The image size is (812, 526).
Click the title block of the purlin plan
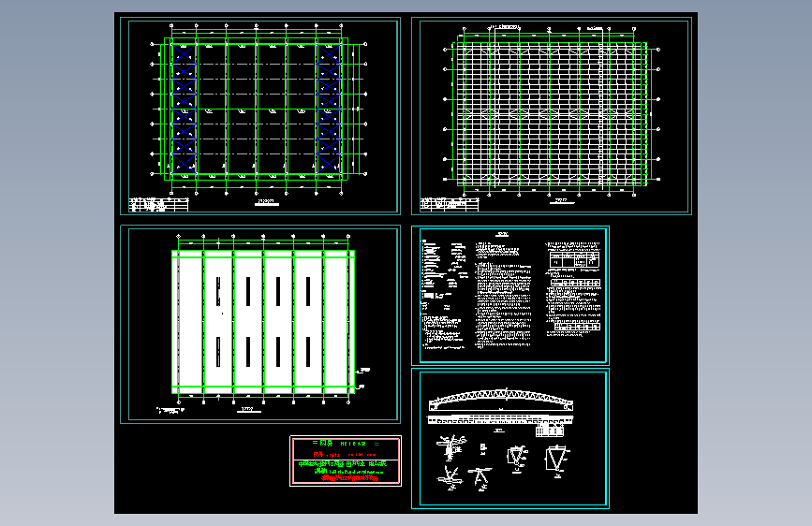click(450, 205)
